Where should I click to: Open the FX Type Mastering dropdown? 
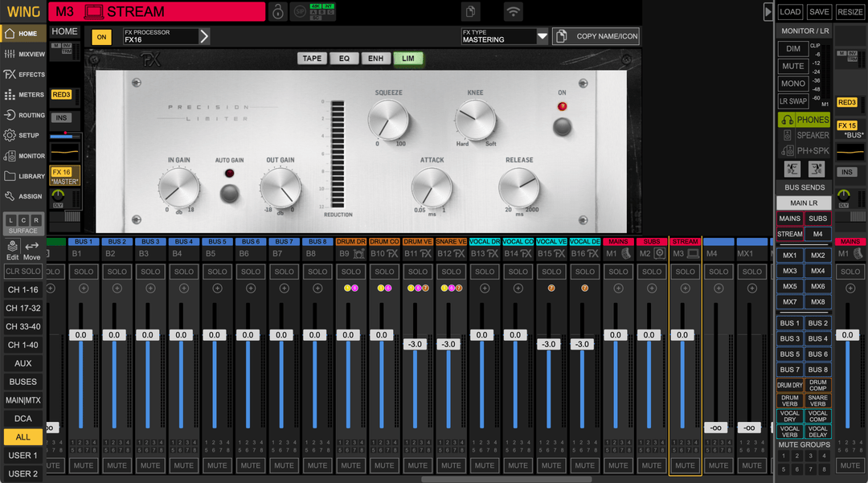[x=542, y=36]
